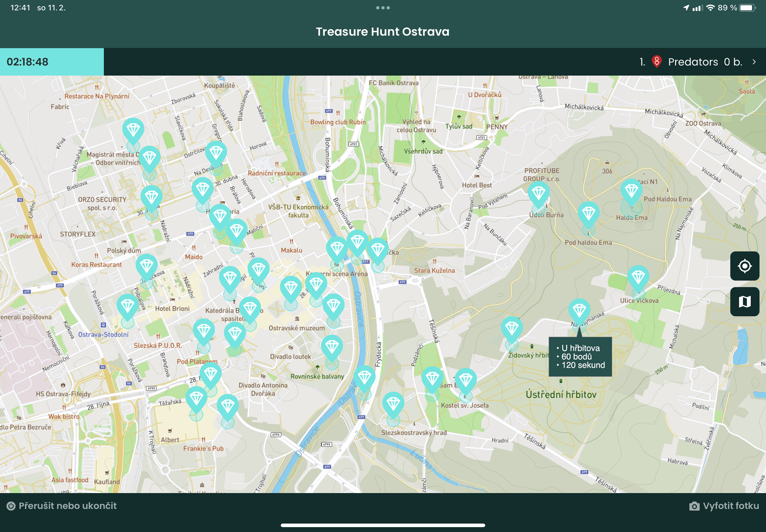766x532 pixels.
Task: Tap the FC Baník Ostrava map label
Action: coord(394,83)
